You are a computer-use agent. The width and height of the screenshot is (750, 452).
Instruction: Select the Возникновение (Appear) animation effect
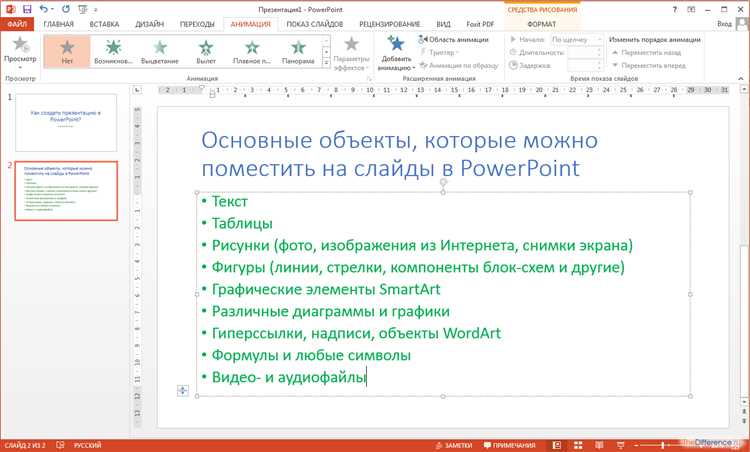click(114, 51)
